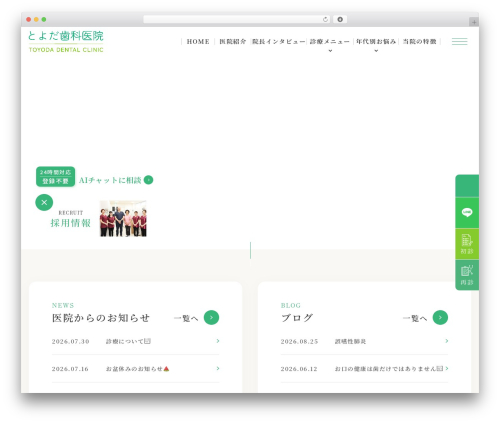Open 当院の特徴 navigation item
The width and height of the screenshot is (500, 423).
(420, 41)
